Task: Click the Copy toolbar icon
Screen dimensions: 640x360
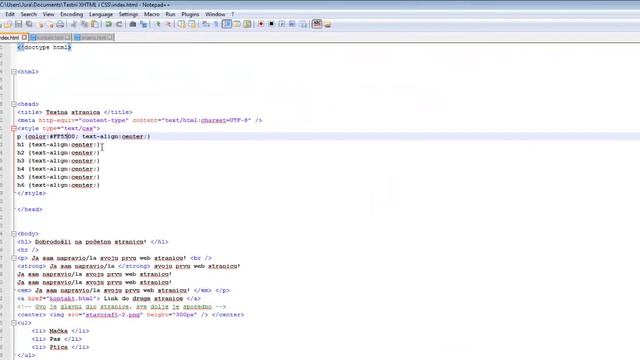Action: coord(84,24)
